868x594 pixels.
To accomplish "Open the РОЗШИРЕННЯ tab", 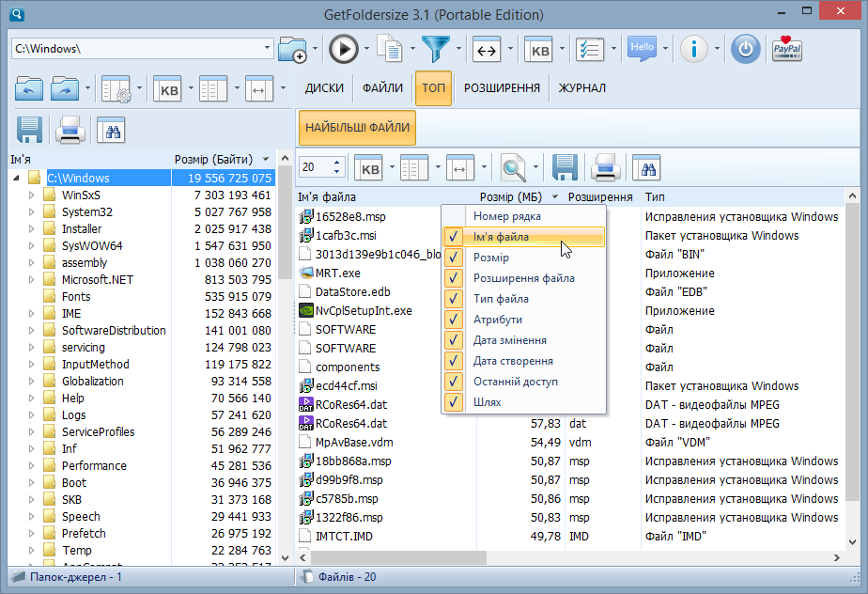I will (x=502, y=88).
